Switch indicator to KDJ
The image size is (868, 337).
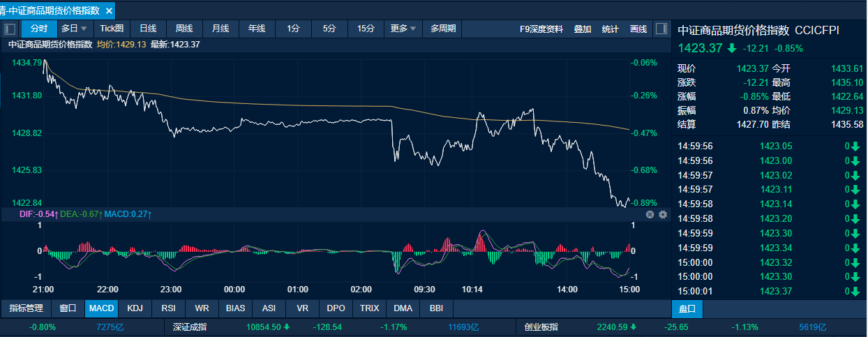[133, 308]
